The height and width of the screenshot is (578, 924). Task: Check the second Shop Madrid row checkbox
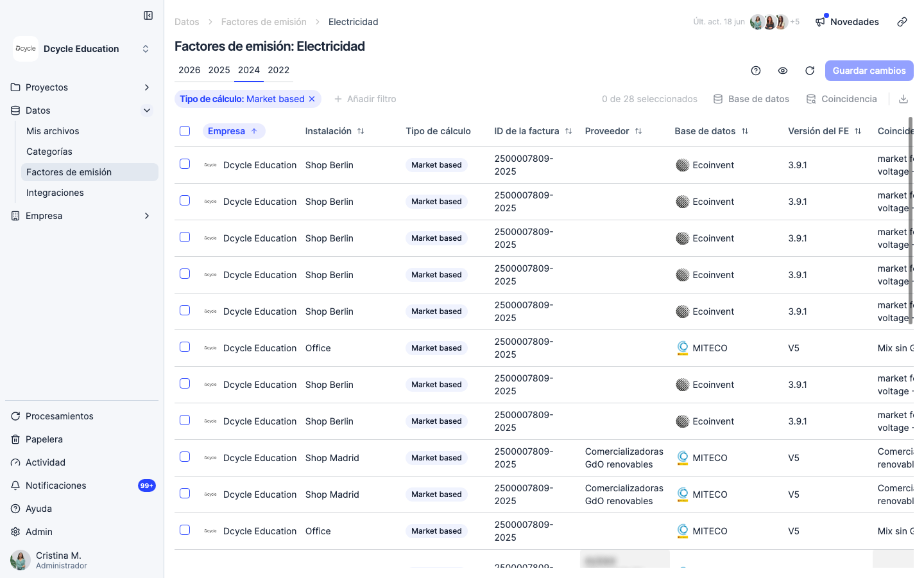click(185, 493)
